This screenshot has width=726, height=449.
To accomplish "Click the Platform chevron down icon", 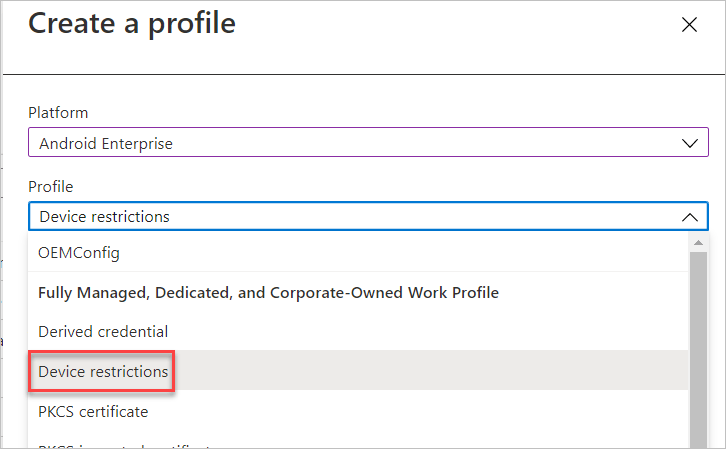I will [690, 143].
